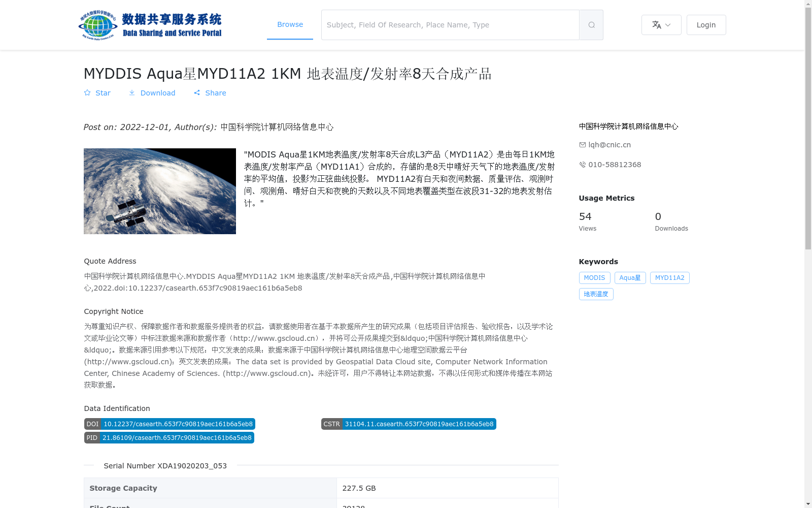The width and height of the screenshot is (812, 508).
Task: Open the Browse tab
Action: point(290,24)
